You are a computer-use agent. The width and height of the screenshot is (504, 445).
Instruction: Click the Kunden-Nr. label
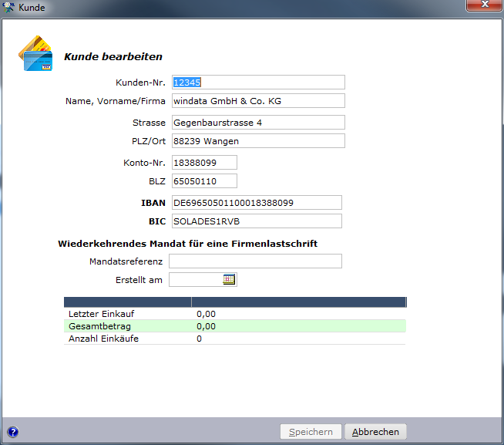coord(140,83)
